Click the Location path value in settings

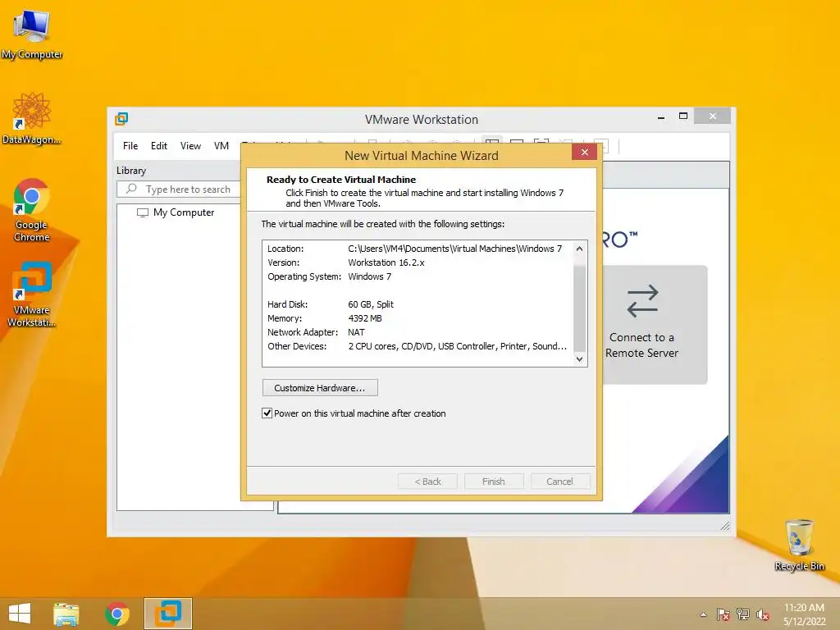pyautogui.click(x=454, y=249)
